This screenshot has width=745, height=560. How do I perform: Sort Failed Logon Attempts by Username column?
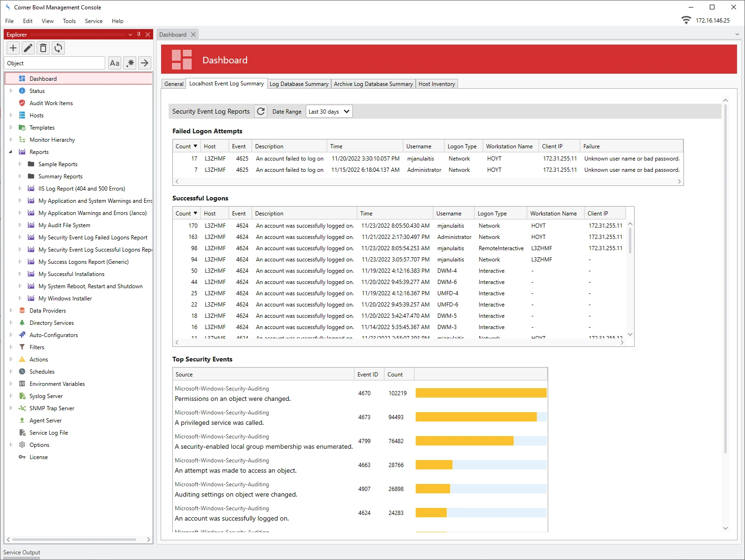419,146
